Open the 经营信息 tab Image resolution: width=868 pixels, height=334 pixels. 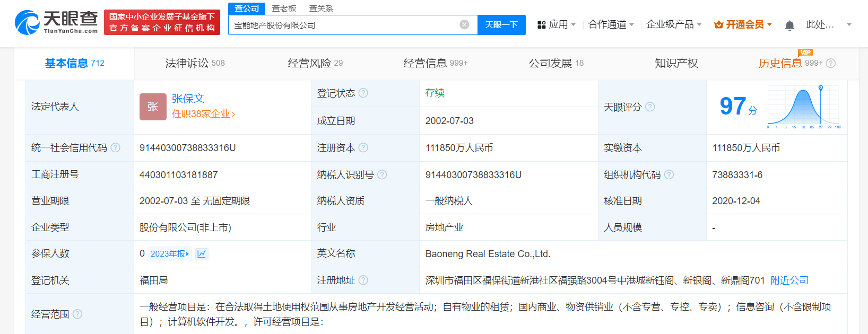pyautogui.click(x=436, y=63)
